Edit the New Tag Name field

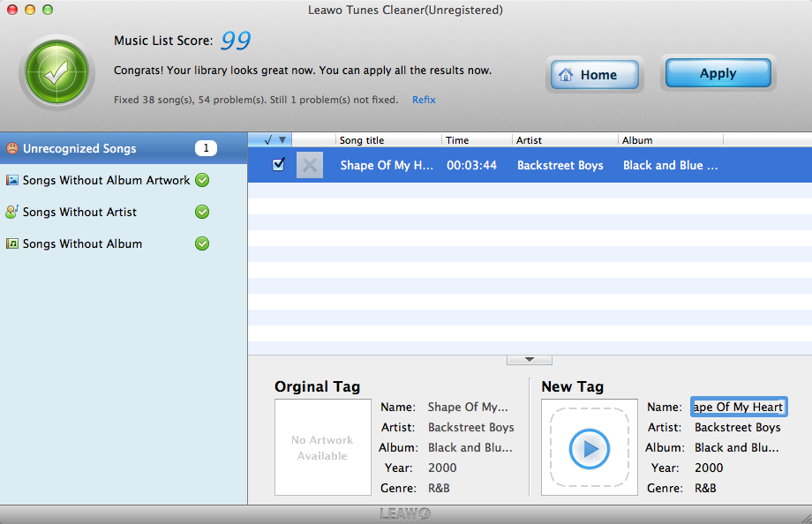(x=739, y=407)
